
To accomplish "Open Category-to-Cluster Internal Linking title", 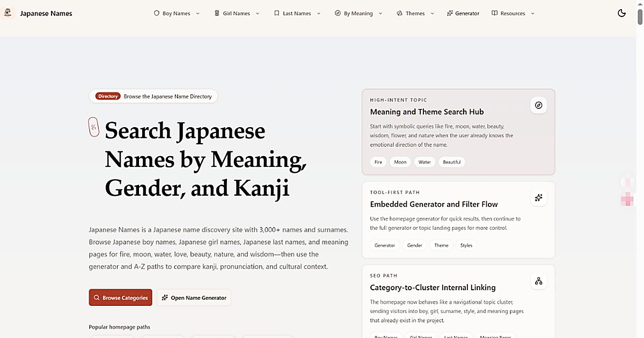I will [x=433, y=288].
